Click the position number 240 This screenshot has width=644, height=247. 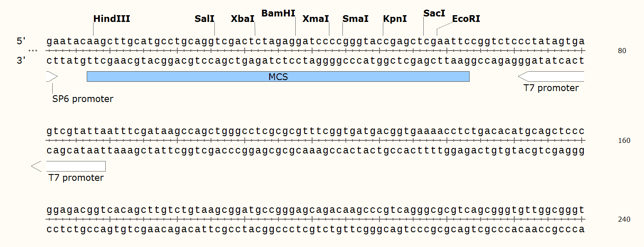(624, 220)
